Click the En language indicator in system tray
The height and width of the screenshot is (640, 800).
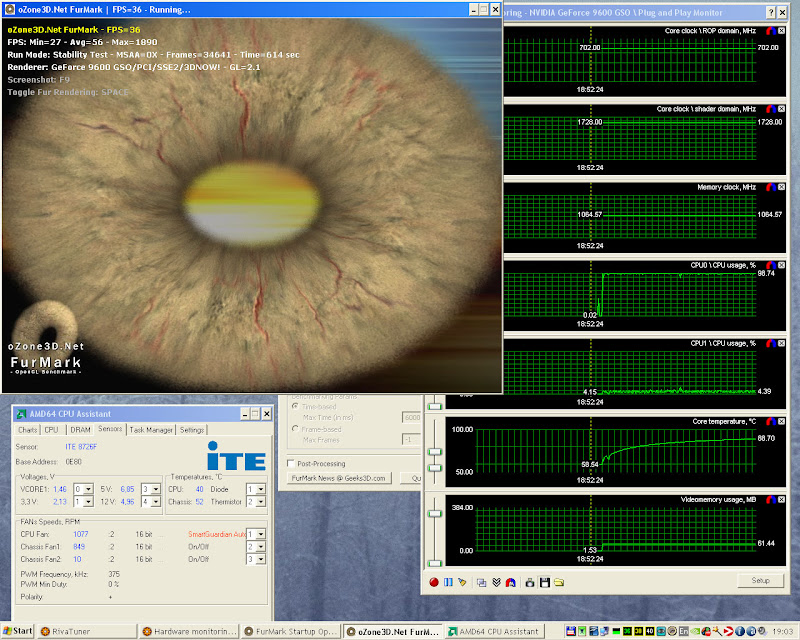click(x=684, y=631)
